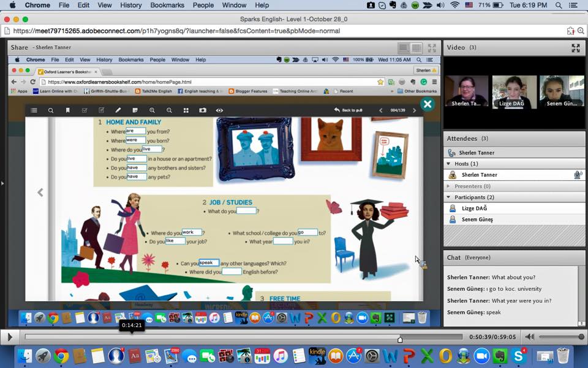Open the thumbnail grid view icon

tap(186, 110)
